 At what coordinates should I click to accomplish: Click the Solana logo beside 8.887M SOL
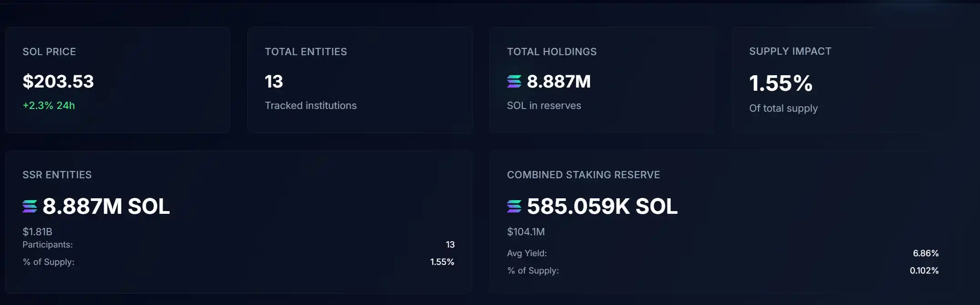coord(30,207)
